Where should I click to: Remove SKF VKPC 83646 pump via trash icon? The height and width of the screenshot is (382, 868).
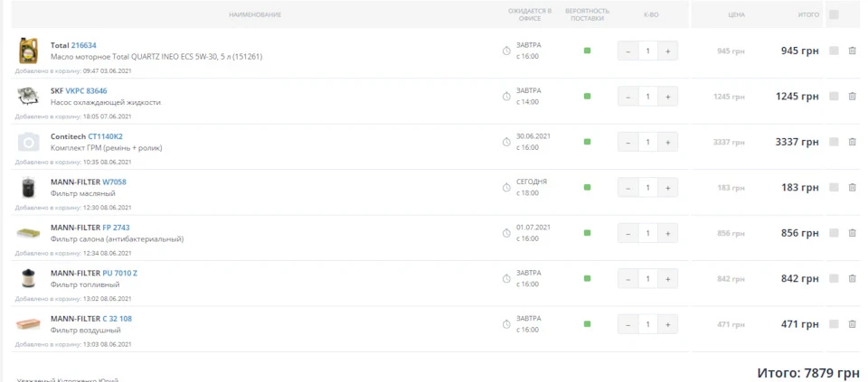click(x=852, y=97)
